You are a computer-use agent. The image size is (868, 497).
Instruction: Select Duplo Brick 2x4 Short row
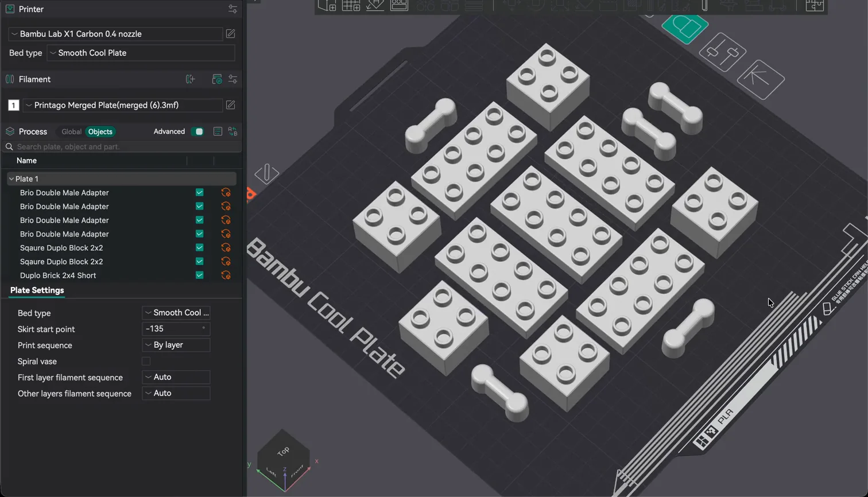[121, 275]
